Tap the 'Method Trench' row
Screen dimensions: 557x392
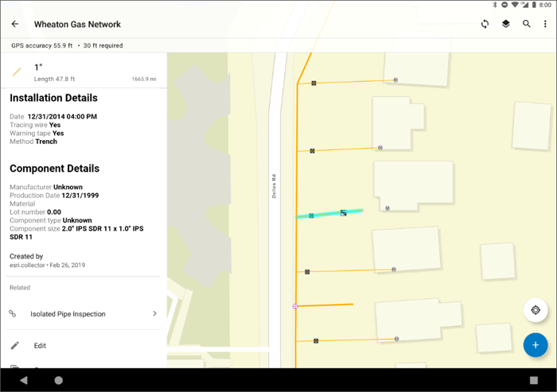pos(33,142)
